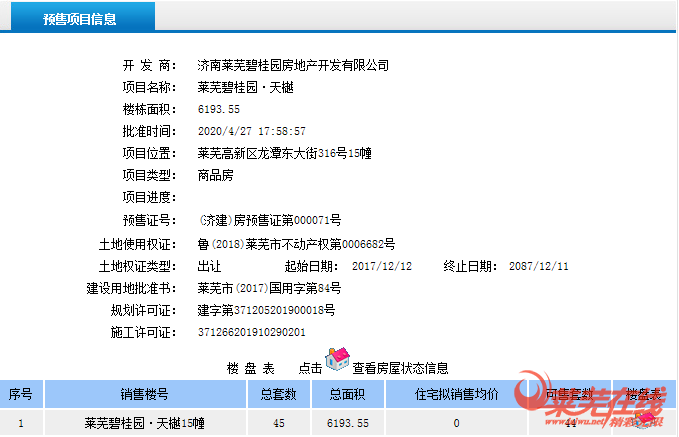Image resolution: width=679 pixels, height=437 pixels.
Task: Click land certificate 鲁(2018)莱芜市不动产权第0006682号
Action: coord(296,244)
